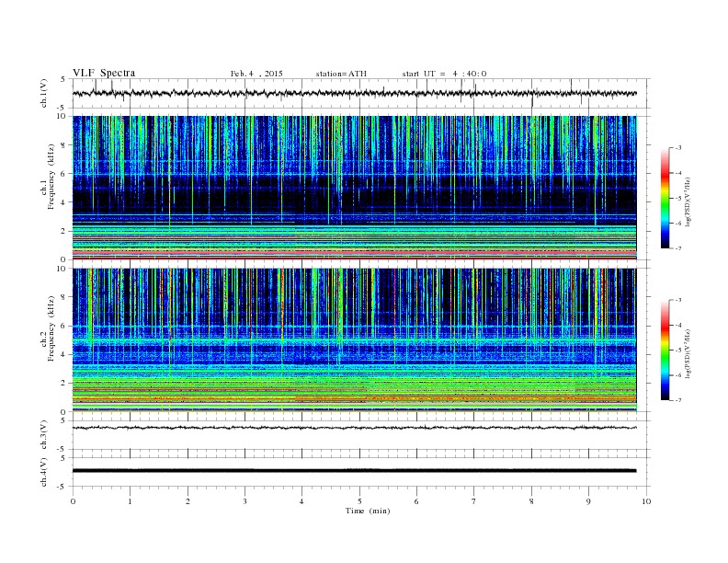The image size is (728, 563).
Task: Click the "-6" tick on ch.2 colorbar
Action: [677, 375]
